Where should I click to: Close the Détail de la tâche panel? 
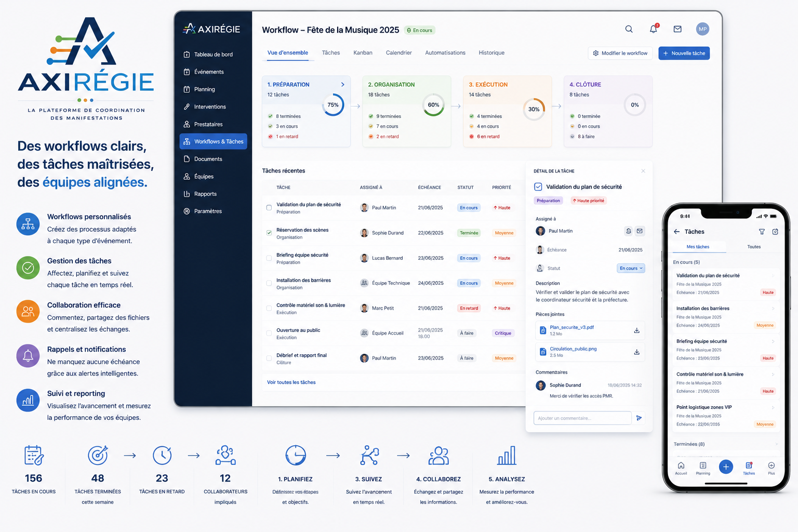[643, 171]
